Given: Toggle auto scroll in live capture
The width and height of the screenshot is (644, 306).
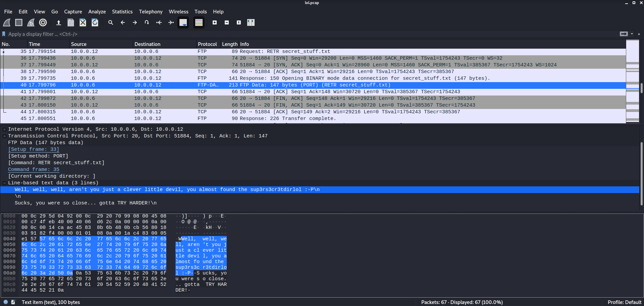Looking at the screenshot, I should 183,22.
